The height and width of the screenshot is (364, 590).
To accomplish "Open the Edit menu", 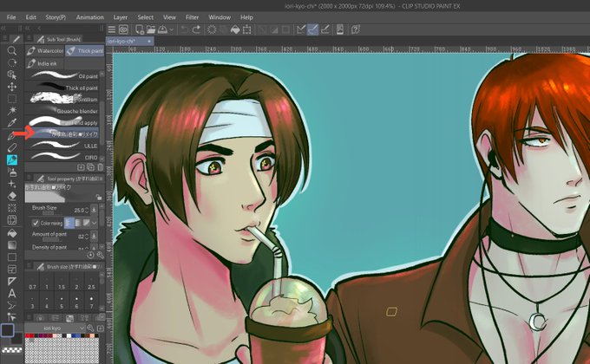I will click(31, 17).
